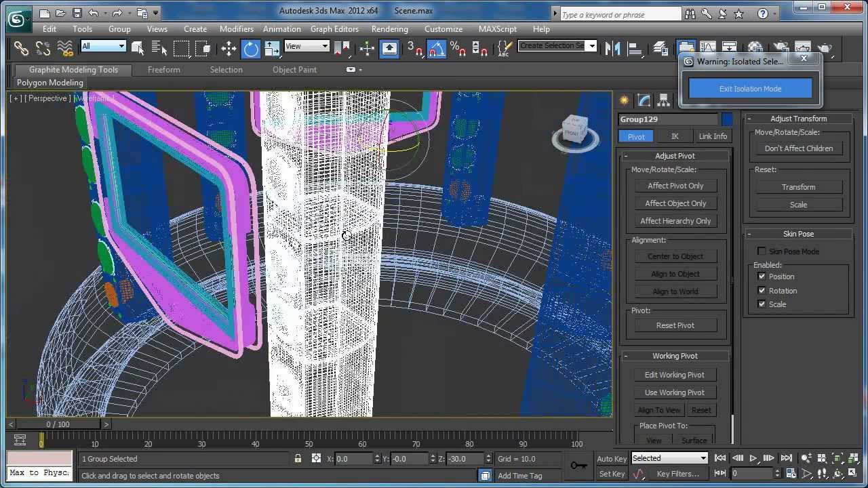This screenshot has width=868, height=488.
Task: Click the Help question mark icon
Action: click(763, 14)
